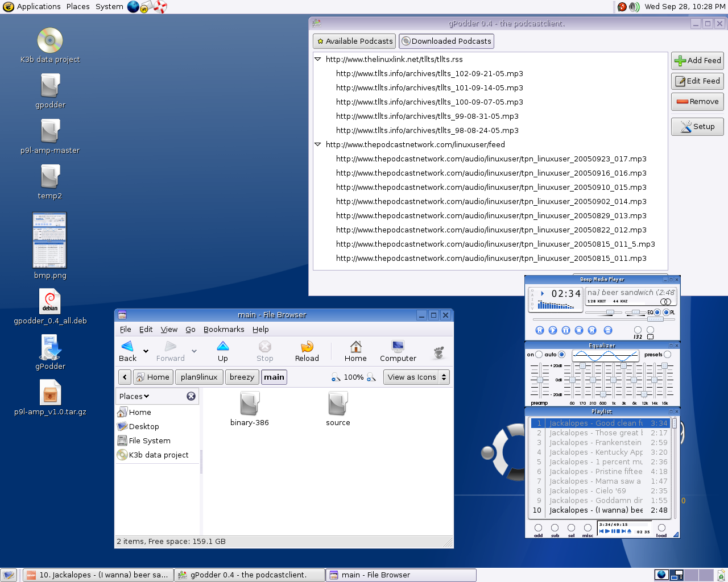Click playlist 'load' list button
Image resolution: width=728 pixels, height=582 pixels.
click(x=661, y=527)
